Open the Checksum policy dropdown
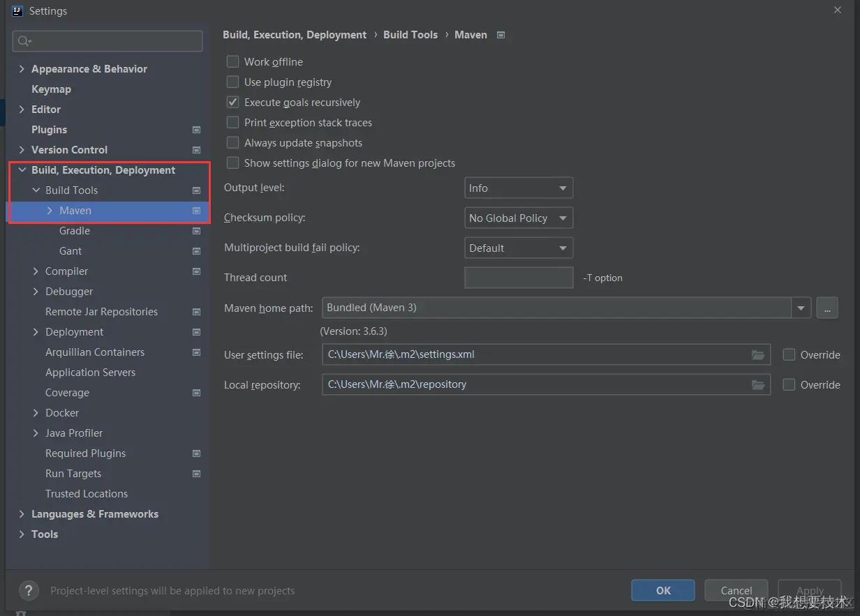The height and width of the screenshot is (616, 860). point(519,218)
